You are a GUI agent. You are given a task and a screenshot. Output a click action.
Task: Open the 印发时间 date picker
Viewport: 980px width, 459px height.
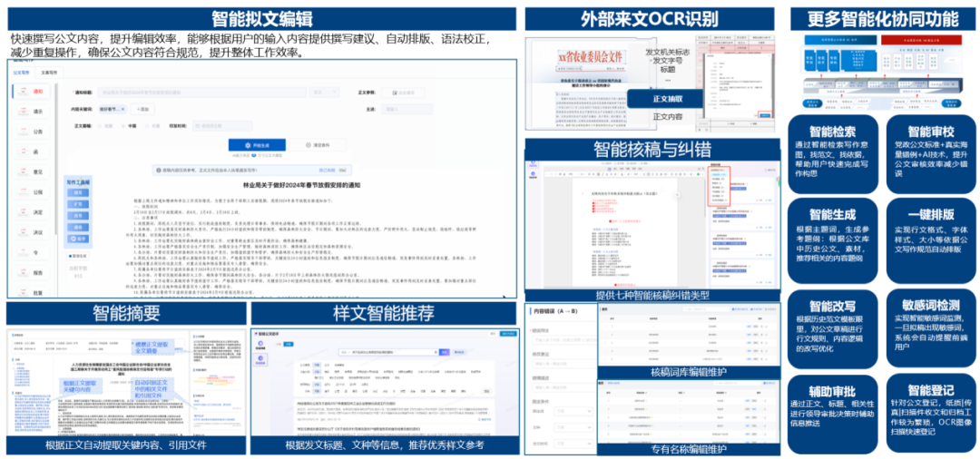click(x=222, y=125)
